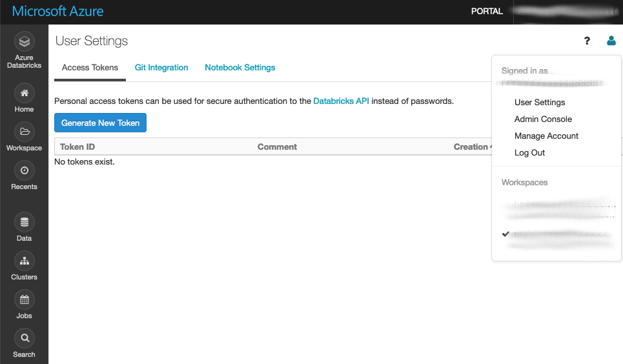
Task: Open the Jobs calendar icon
Action: (25, 299)
